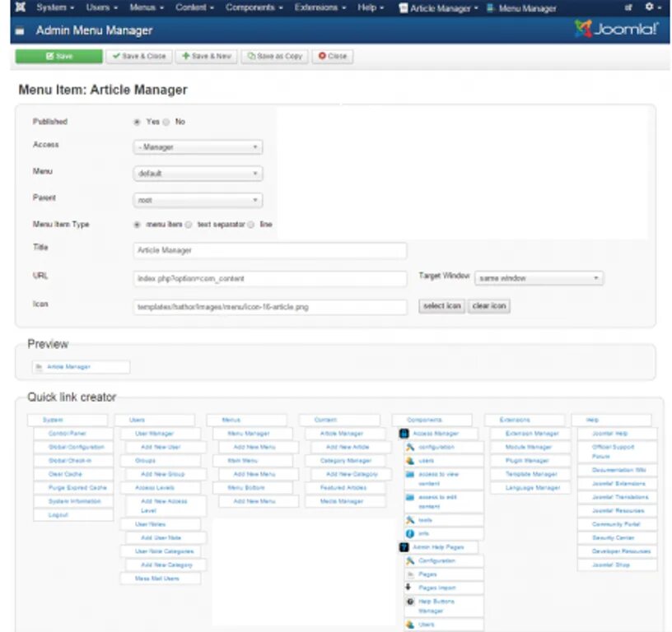Click the user icon beside capitalized Users at bottom
The width and height of the screenshot is (672, 632).
click(x=410, y=625)
